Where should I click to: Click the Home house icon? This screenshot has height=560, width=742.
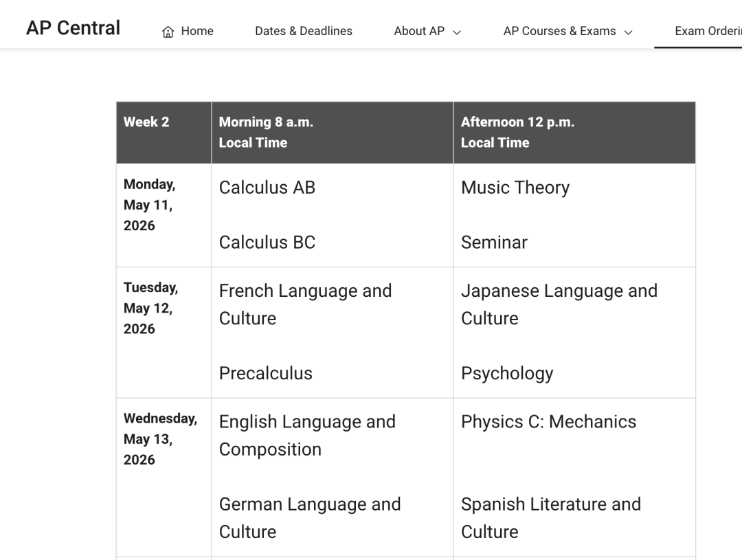pyautogui.click(x=168, y=32)
